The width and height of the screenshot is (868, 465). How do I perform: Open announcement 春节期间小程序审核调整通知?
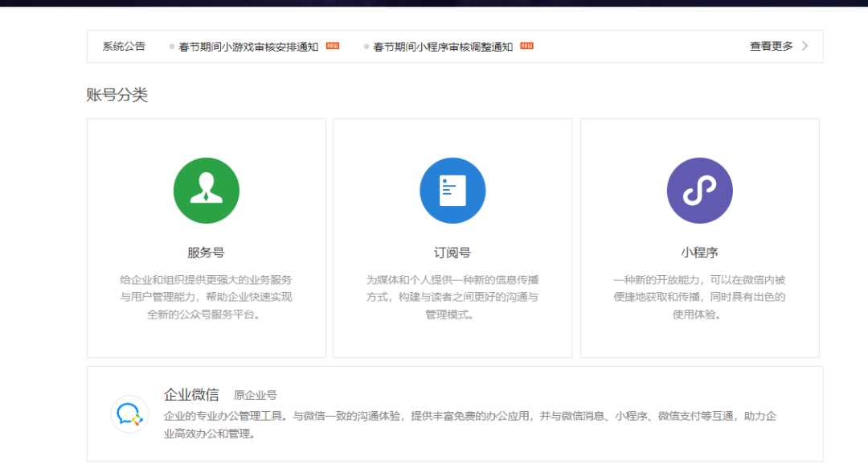(x=443, y=47)
